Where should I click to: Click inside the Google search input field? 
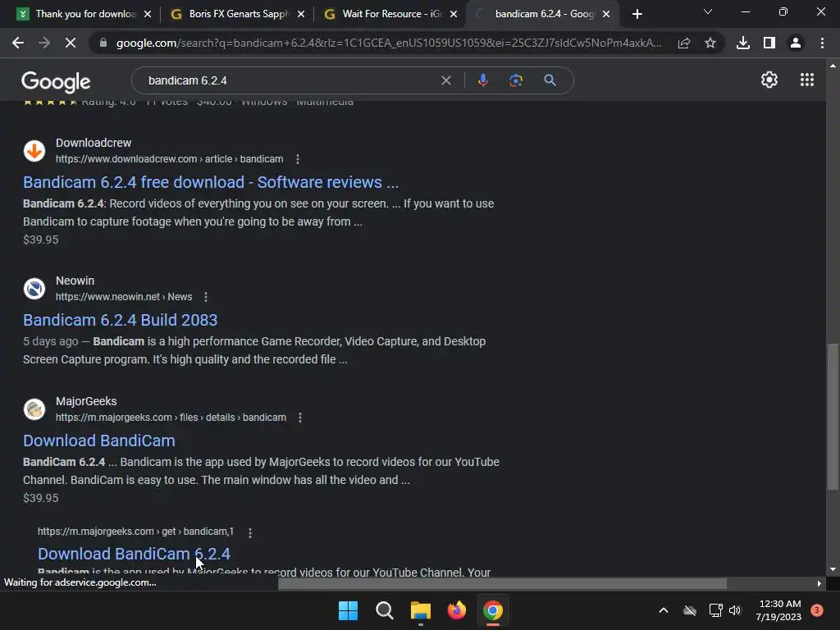290,80
